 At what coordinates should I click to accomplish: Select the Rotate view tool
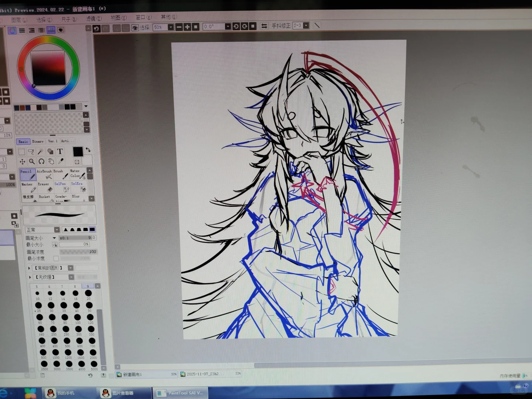[x=41, y=161]
